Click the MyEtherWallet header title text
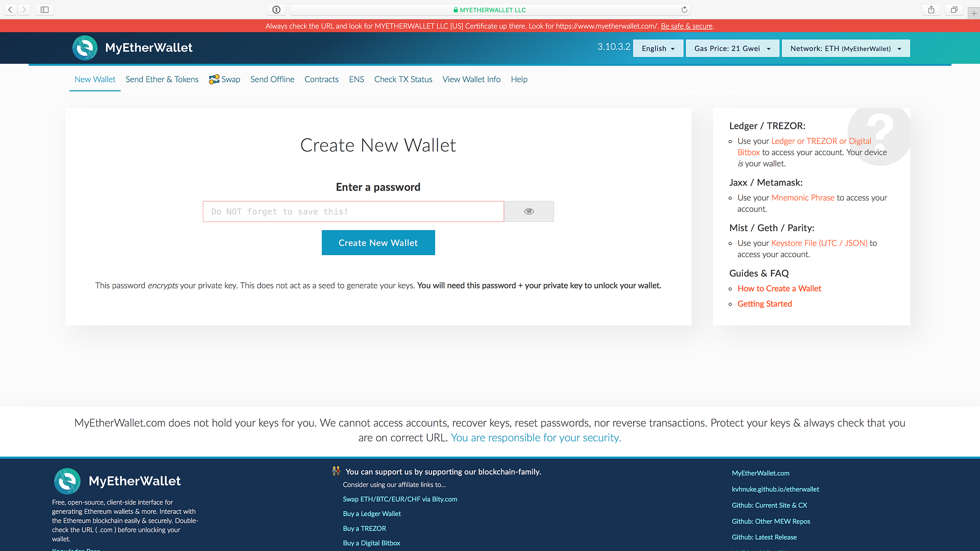980x551 pixels. (x=149, y=48)
